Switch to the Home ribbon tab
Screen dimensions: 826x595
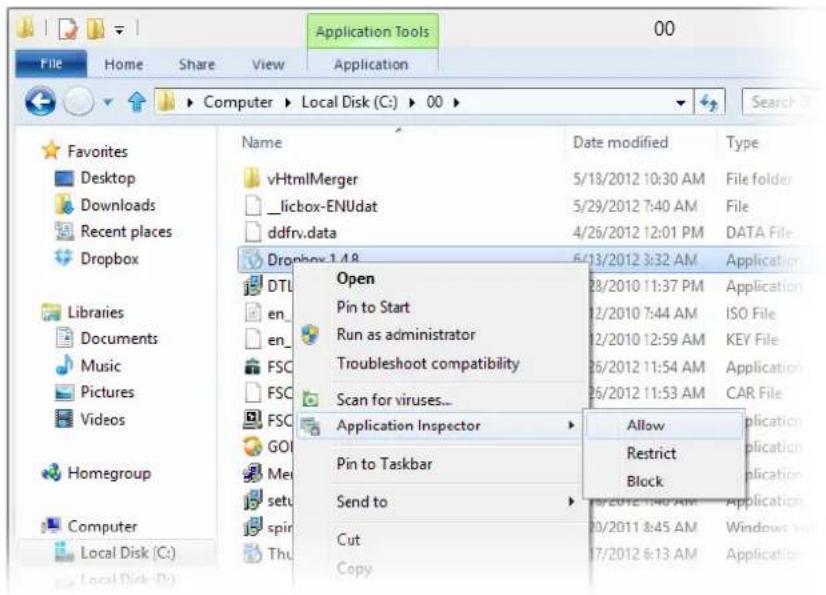tap(124, 64)
